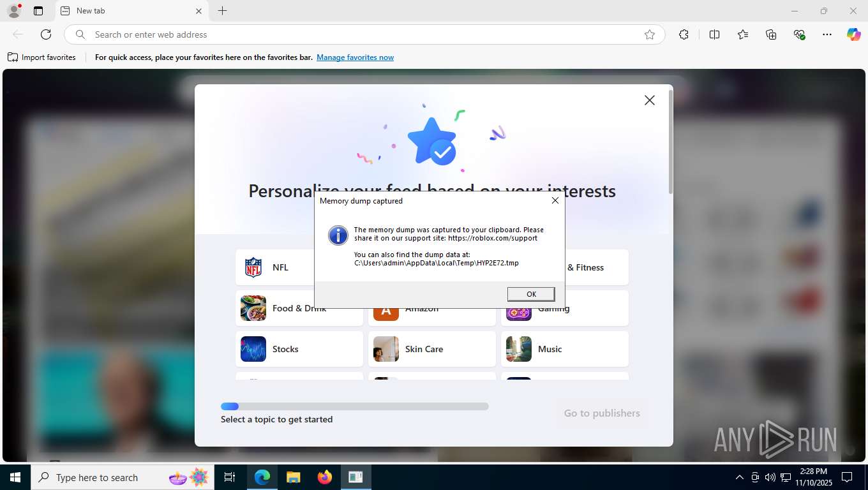Screen dimensions: 868x490
Task: Click the Food & Drink thumbnail image
Action: coord(253,308)
